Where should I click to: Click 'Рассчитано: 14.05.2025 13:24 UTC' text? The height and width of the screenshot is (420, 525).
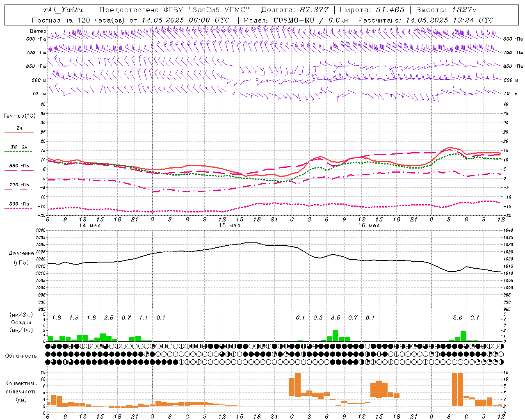[426, 20]
